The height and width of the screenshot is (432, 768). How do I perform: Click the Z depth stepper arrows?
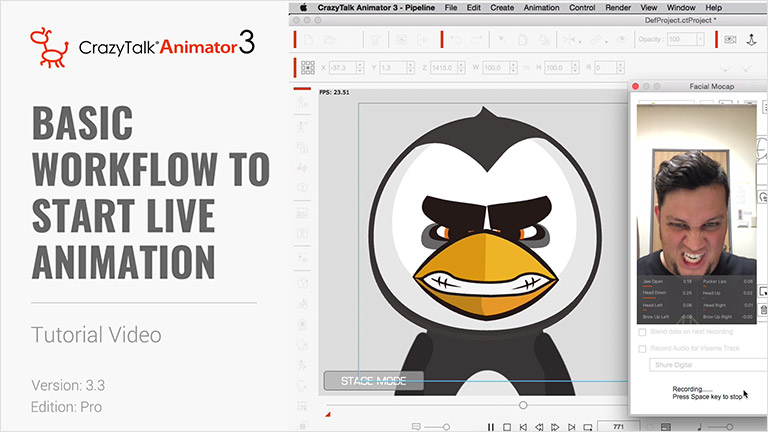461,68
